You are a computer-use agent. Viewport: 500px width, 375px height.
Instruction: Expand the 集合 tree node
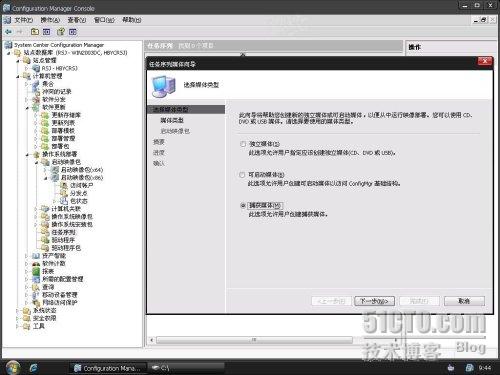click(x=27, y=84)
